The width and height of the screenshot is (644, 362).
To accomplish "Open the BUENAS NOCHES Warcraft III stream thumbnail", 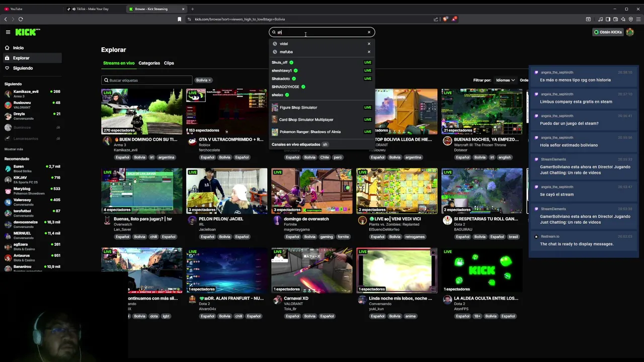I will [482, 112].
